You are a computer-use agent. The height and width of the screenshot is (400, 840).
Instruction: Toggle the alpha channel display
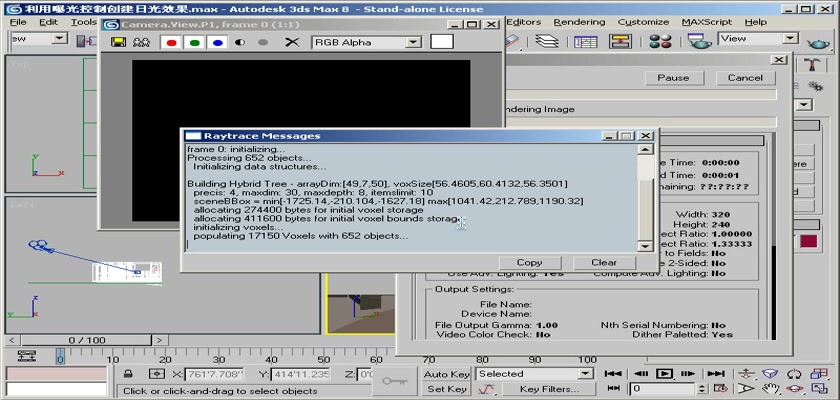[240, 42]
